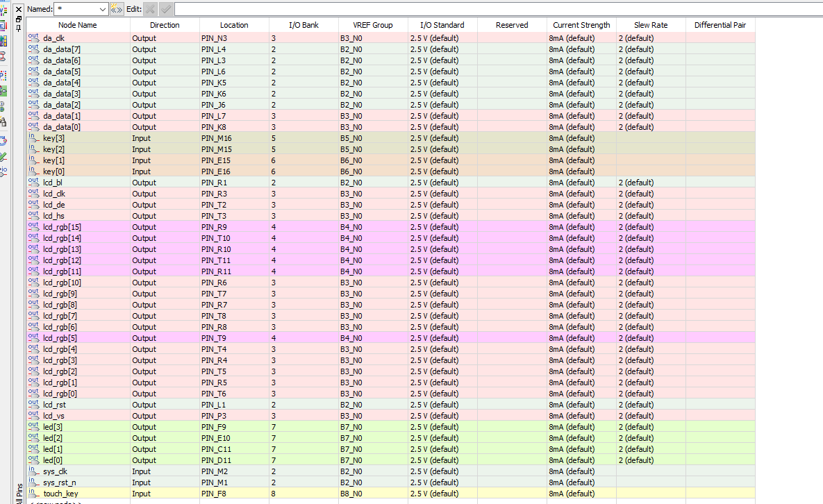Click the Slew Rate column header
823x504 pixels.
[x=651, y=25]
